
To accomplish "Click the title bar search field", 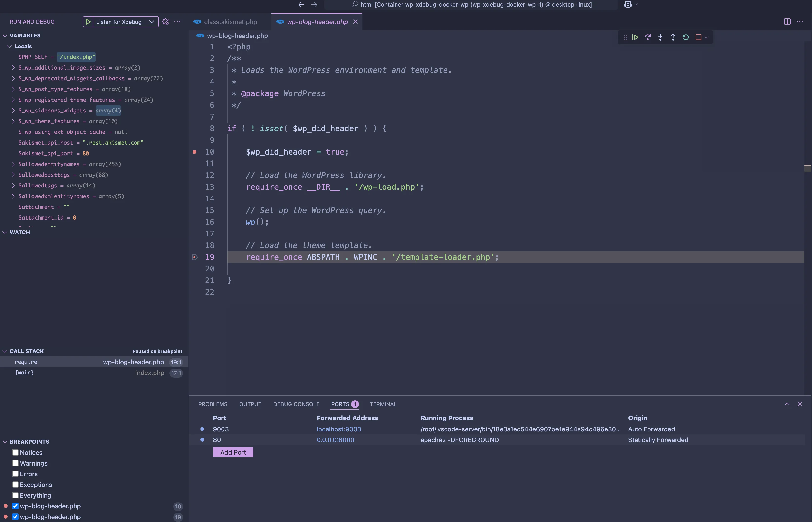I will click(x=471, y=4).
